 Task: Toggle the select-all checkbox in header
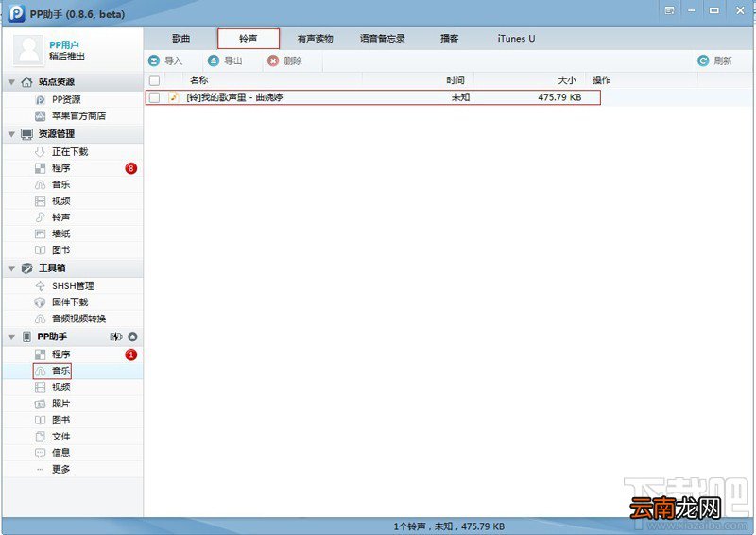click(154, 80)
